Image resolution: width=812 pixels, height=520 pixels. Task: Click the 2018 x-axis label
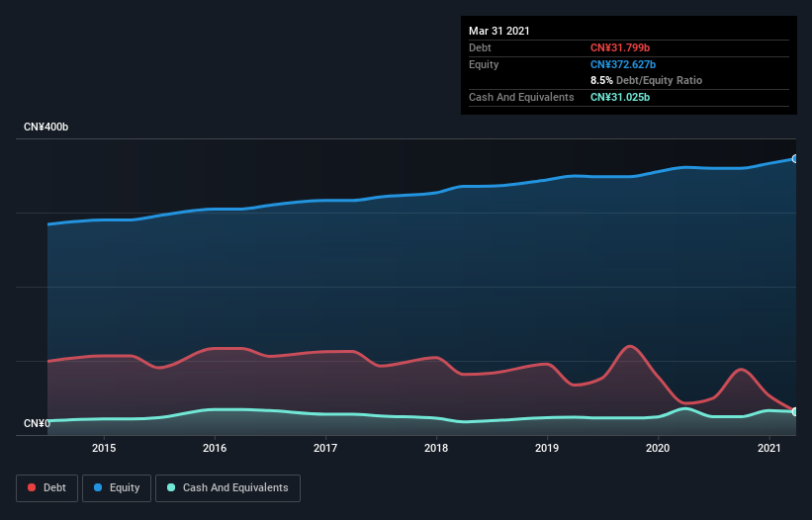tap(436, 448)
